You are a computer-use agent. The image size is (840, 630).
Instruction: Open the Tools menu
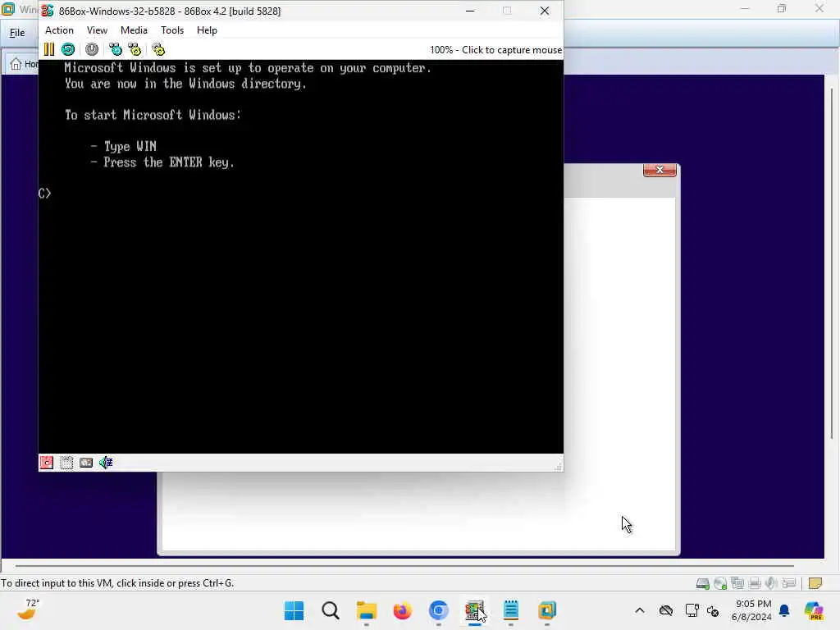click(x=172, y=30)
